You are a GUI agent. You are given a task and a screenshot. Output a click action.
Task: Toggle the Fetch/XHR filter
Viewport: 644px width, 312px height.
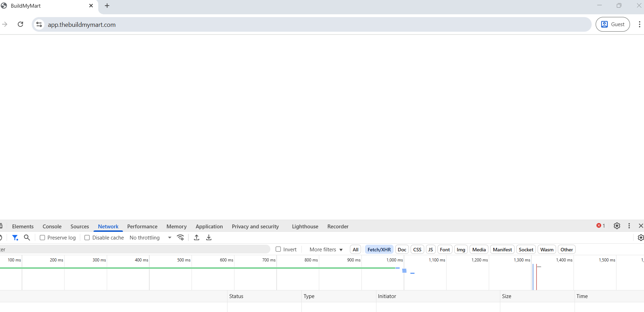point(379,250)
